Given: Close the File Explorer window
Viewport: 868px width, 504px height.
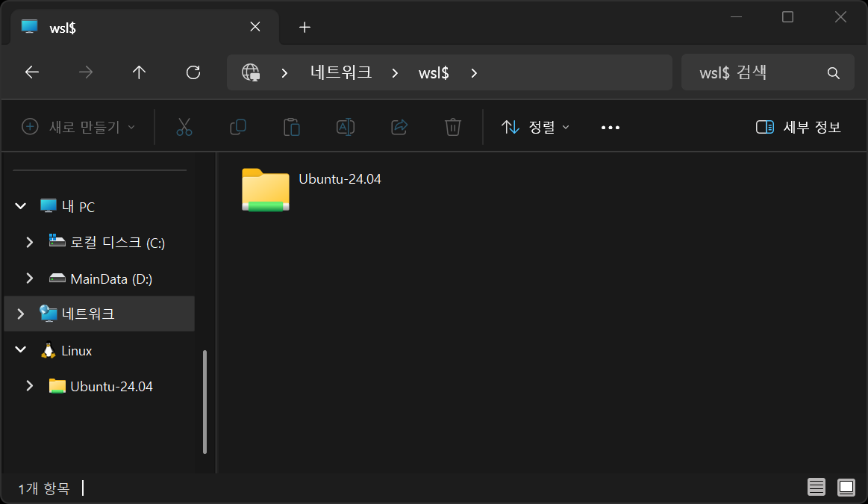Looking at the screenshot, I should click(840, 17).
